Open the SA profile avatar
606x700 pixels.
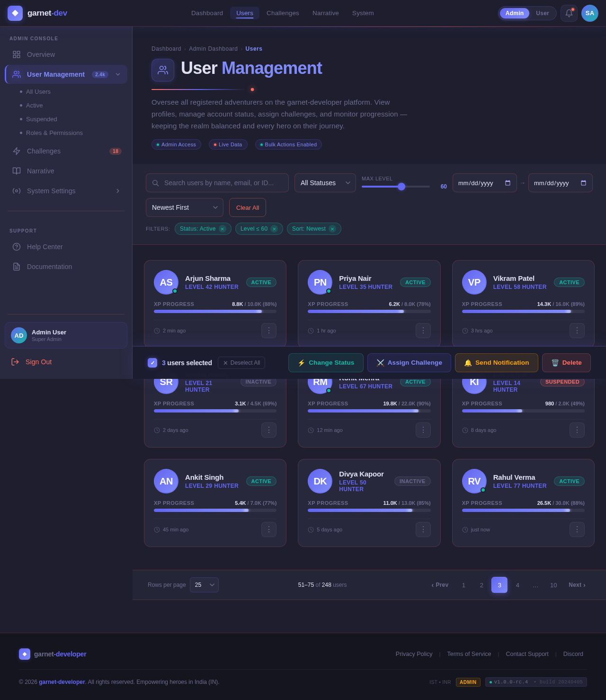tap(590, 13)
